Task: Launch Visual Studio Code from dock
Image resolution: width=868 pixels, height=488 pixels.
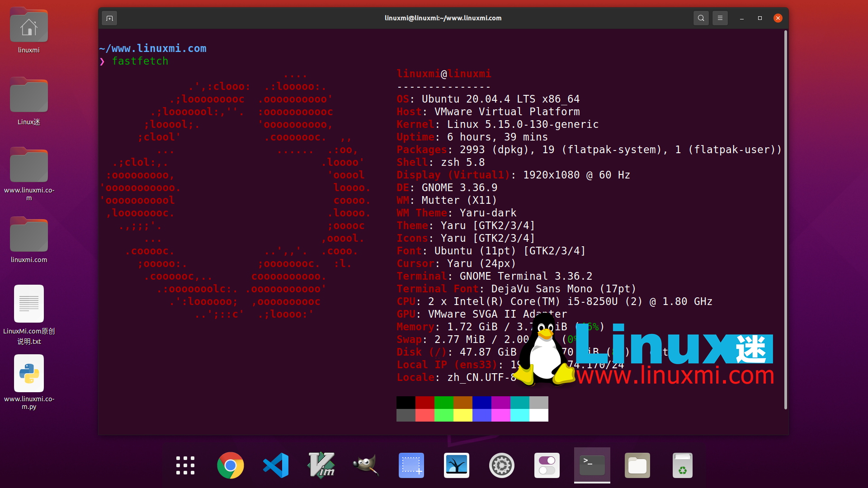Action: 276,465
